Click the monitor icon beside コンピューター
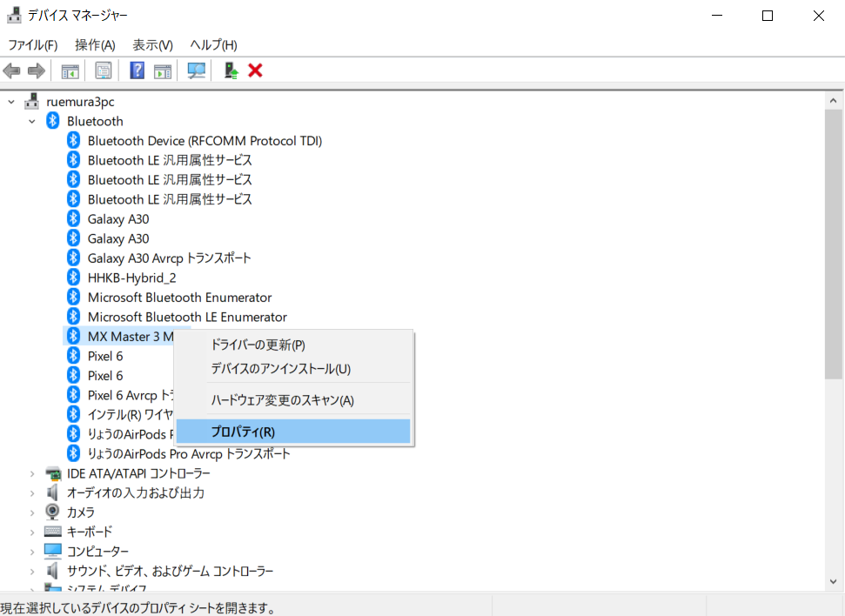Image resolution: width=845 pixels, height=616 pixels. click(53, 551)
